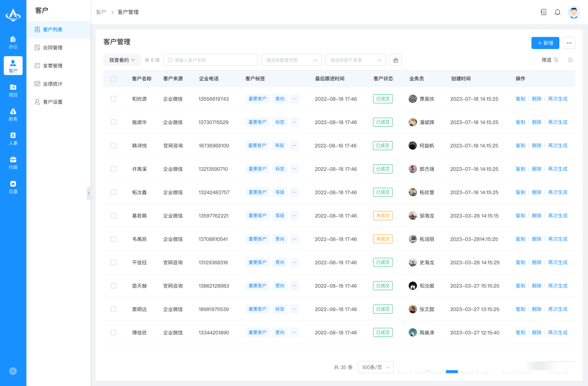
Task: Open the 请选择客户来源 dropdown
Action: click(x=356, y=60)
